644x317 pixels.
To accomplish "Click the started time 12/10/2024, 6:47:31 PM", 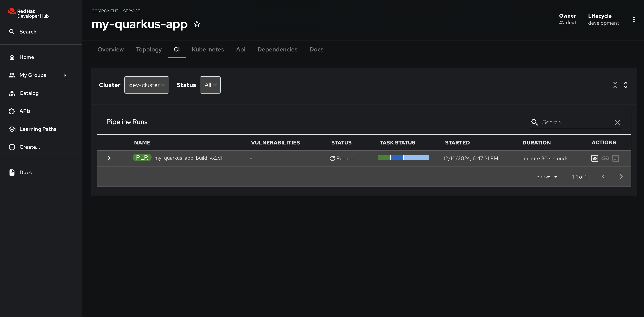I will [x=471, y=158].
